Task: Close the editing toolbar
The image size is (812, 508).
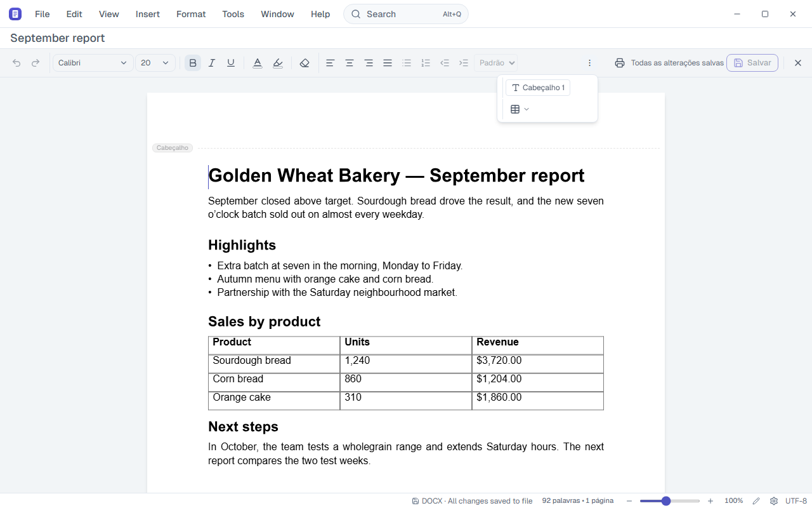Action: pyautogui.click(x=798, y=63)
